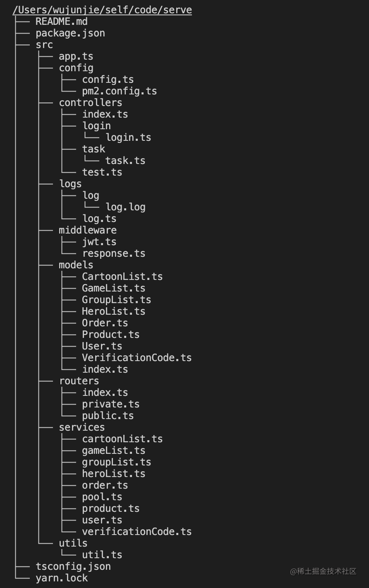Open pool.ts file
Image resolution: width=369 pixels, height=588 pixels.
pos(102,497)
